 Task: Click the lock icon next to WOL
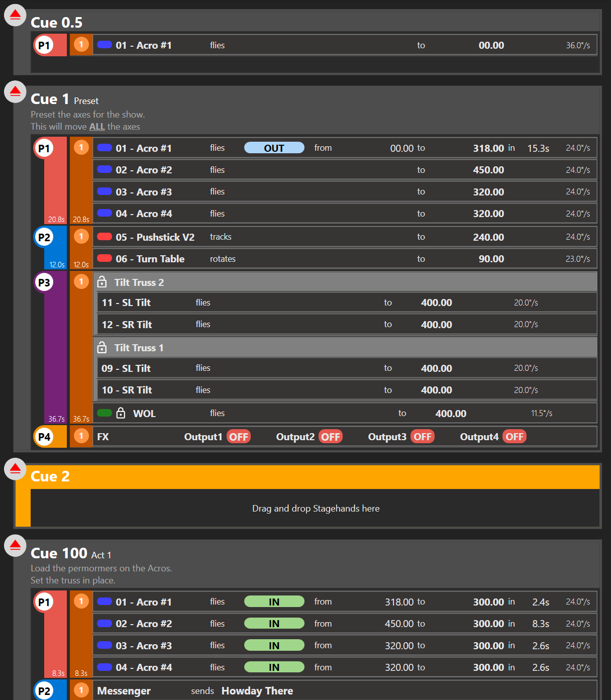(121, 413)
